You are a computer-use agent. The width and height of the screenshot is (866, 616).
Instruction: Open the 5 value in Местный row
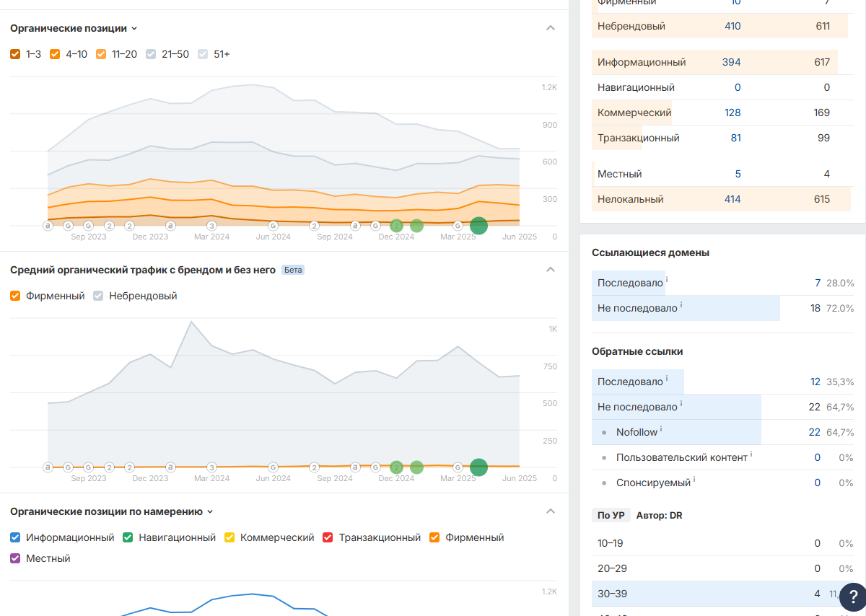click(738, 174)
